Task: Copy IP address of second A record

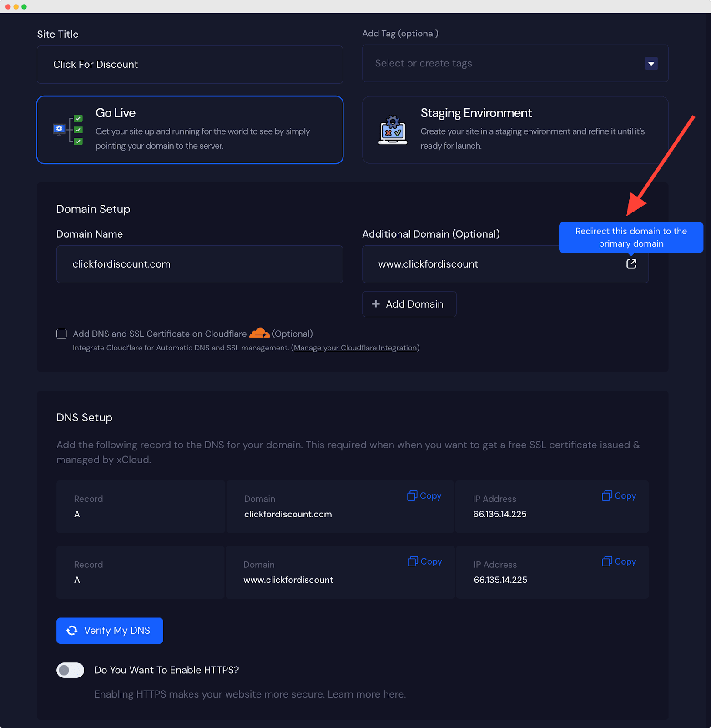Action: (x=619, y=561)
